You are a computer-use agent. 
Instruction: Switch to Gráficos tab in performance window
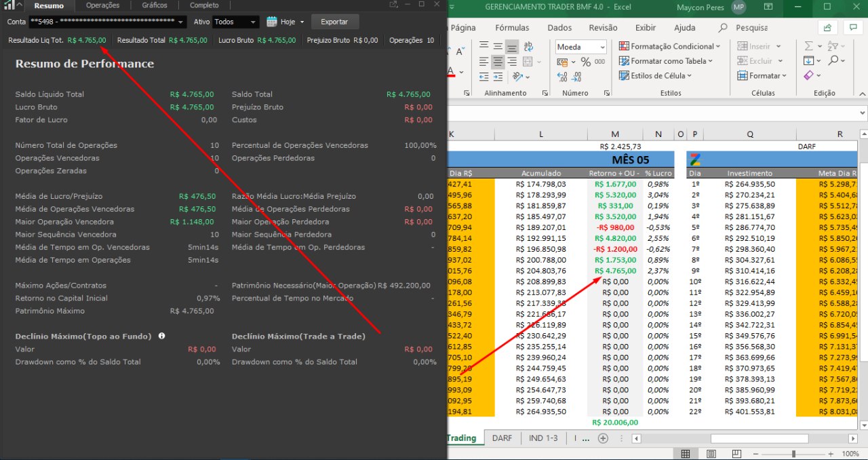[x=155, y=5]
